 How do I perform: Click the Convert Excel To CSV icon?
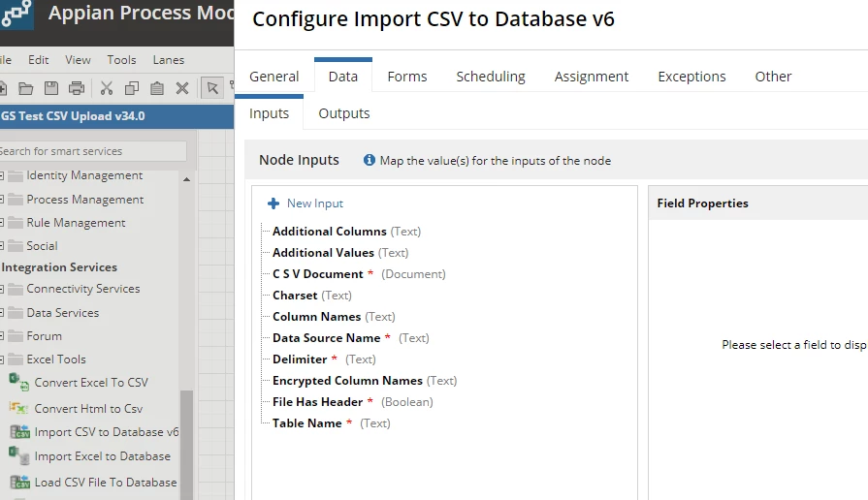(x=18, y=382)
